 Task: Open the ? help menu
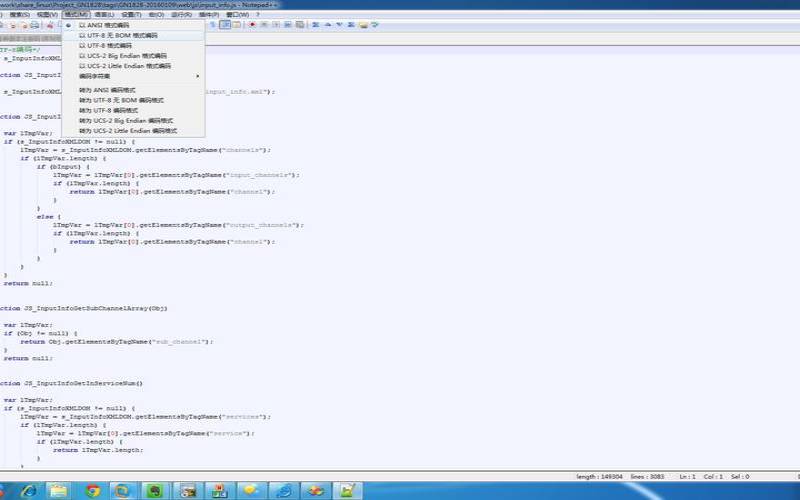[258, 14]
